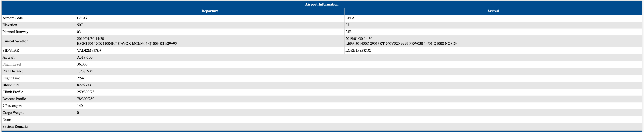Select the A319-100 aircraft value

(x=84, y=57)
